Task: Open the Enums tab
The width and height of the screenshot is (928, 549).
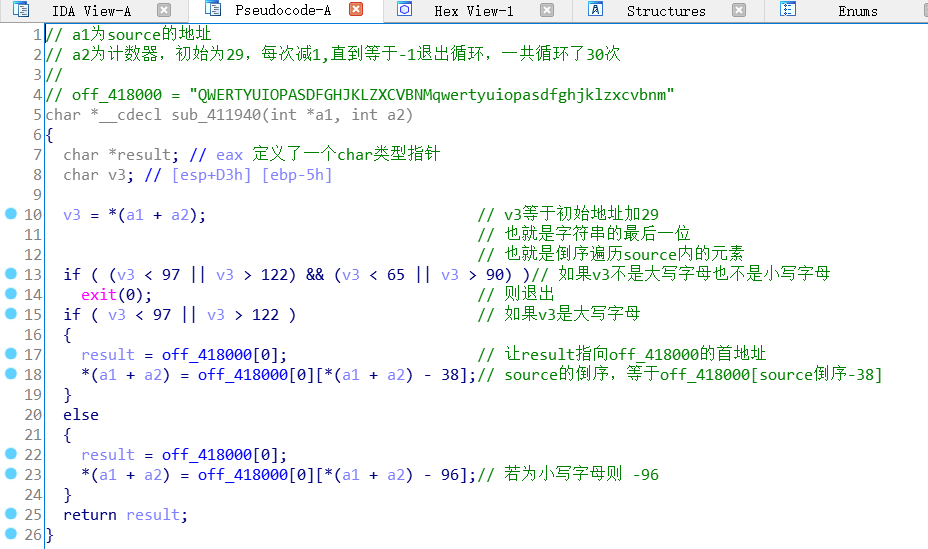Action: pos(858,11)
